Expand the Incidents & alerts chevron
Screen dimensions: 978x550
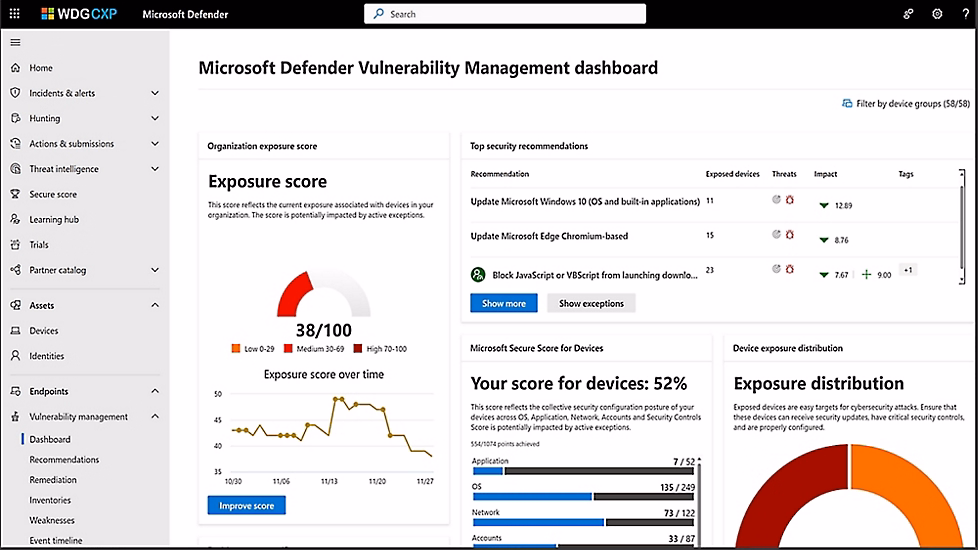155,93
